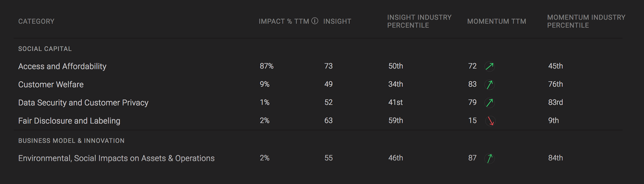644x184 pixels.
Task: Click the Data Security momentum arrow icon
Action: pos(490,102)
